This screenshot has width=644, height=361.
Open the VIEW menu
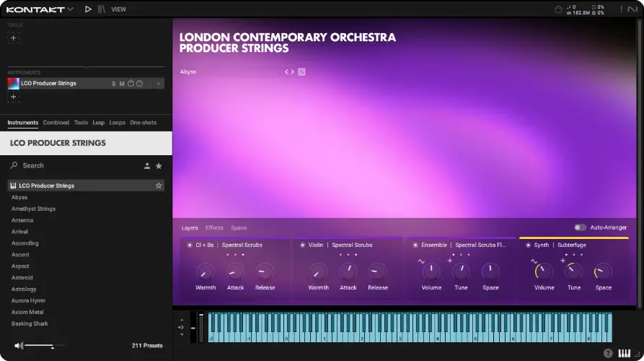coord(118,9)
